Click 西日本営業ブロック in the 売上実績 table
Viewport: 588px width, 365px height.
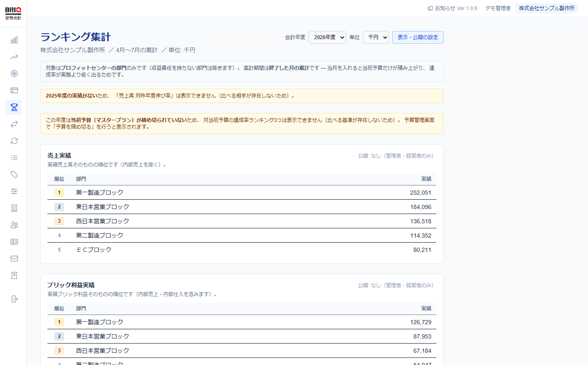103,221
